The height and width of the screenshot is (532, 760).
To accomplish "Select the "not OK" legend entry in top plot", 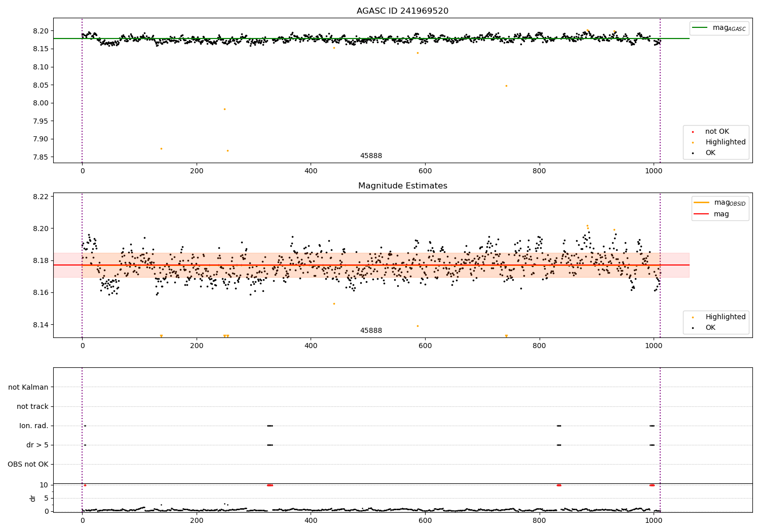I will point(717,132).
